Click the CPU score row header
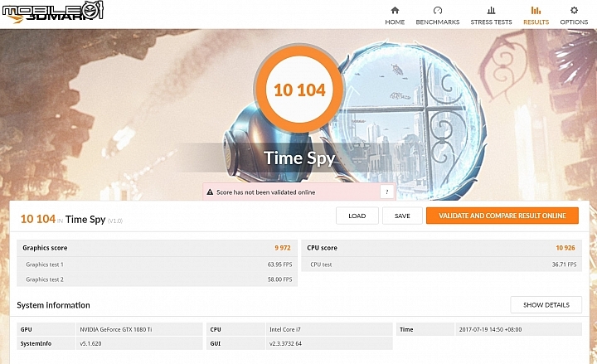 click(442, 248)
